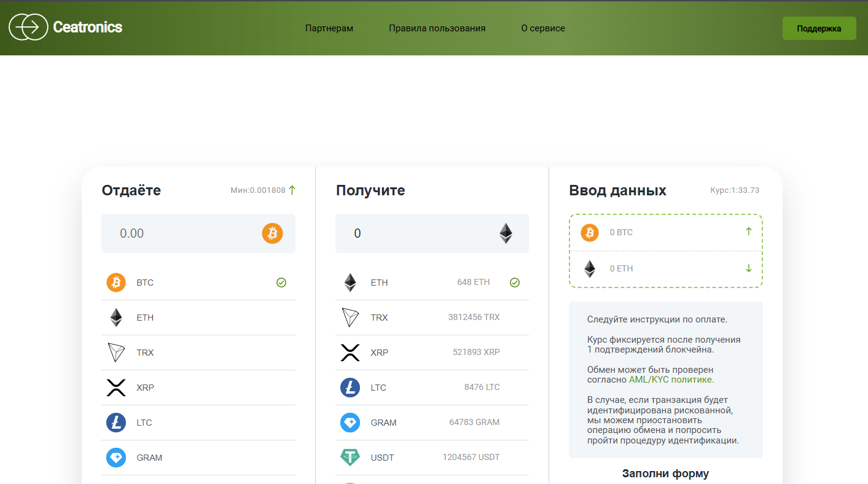Image resolution: width=868 pixels, height=484 pixels.
Task: Click the Ceatronics logo icon
Action: 28,27
